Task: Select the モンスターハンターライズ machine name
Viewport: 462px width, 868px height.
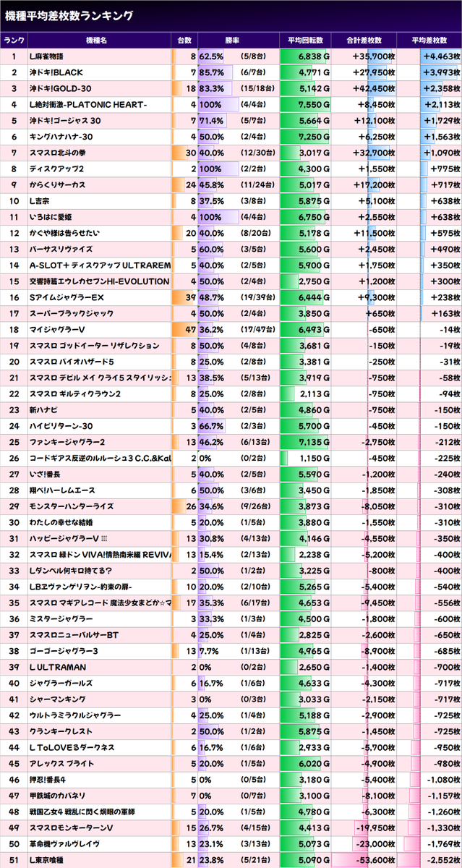Action: click(71, 506)
